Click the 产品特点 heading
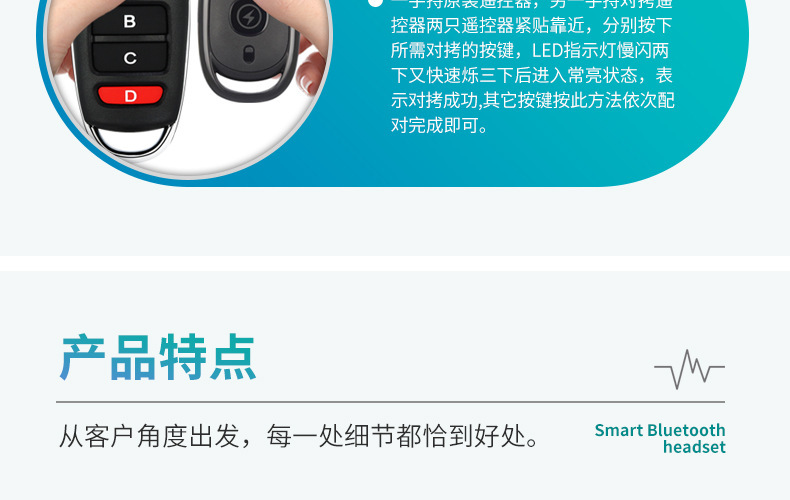 point(158,357)
